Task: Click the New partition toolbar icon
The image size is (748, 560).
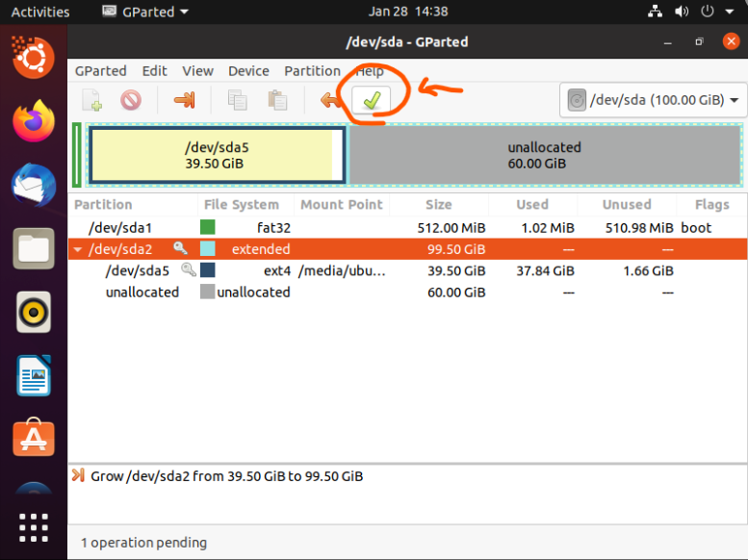Action: (x=92, y=100)
